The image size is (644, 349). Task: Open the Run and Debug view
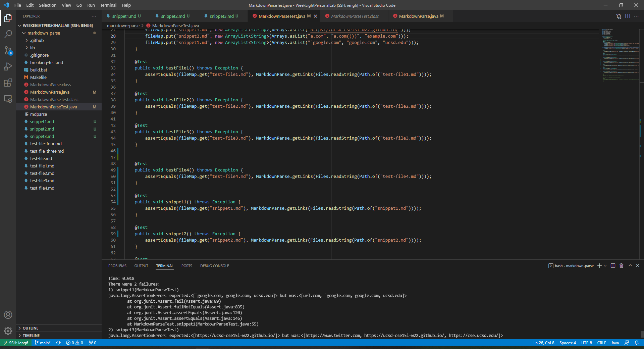click(8, 66)
